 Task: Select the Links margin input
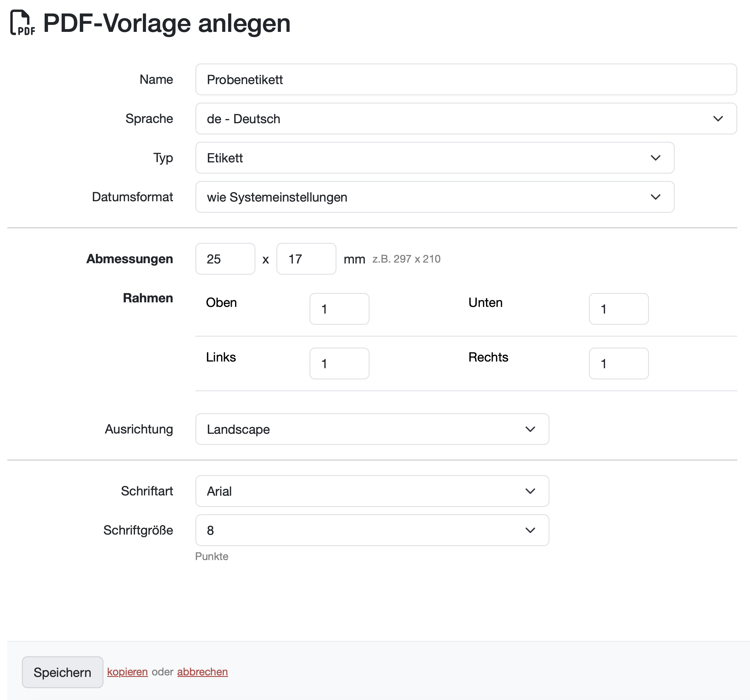tap(339, 364)
